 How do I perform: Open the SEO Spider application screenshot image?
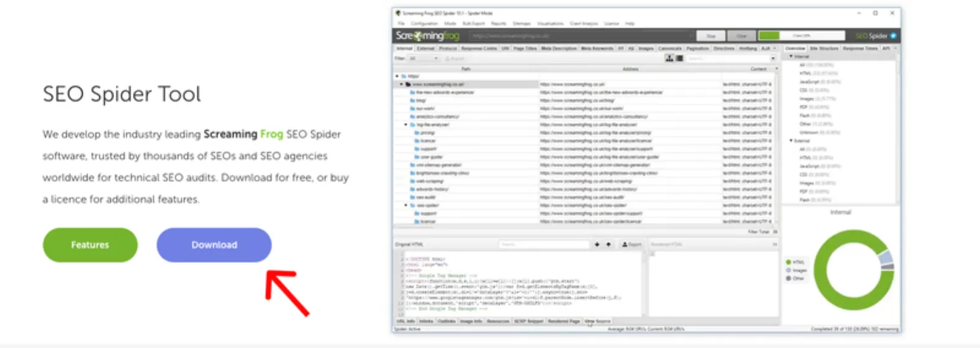pyautogui.click(x=646, y=170)
